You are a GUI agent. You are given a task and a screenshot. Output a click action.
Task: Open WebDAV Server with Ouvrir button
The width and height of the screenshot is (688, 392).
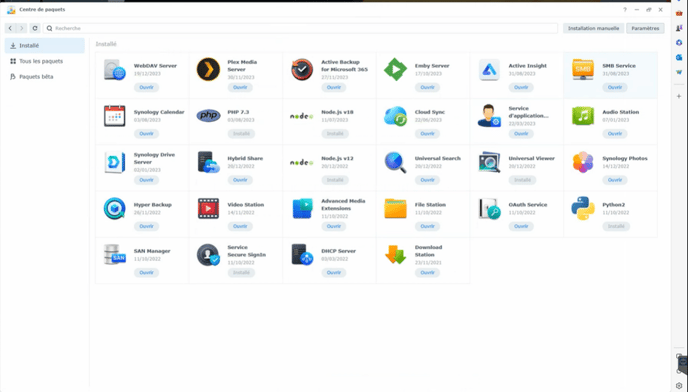pyautogui.click(x=147, y=87)
